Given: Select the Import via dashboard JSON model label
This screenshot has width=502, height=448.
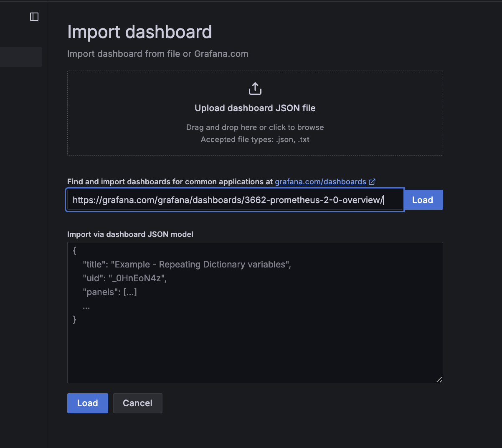Looking at the screenshot, I should coord(130,234).
